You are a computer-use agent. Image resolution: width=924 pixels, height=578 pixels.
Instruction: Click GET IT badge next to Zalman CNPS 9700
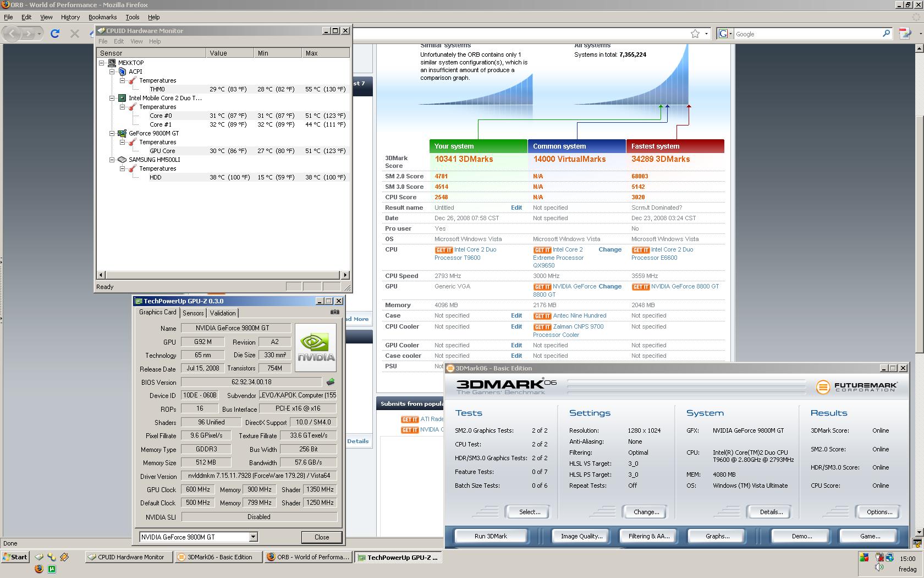pos(542,327)
